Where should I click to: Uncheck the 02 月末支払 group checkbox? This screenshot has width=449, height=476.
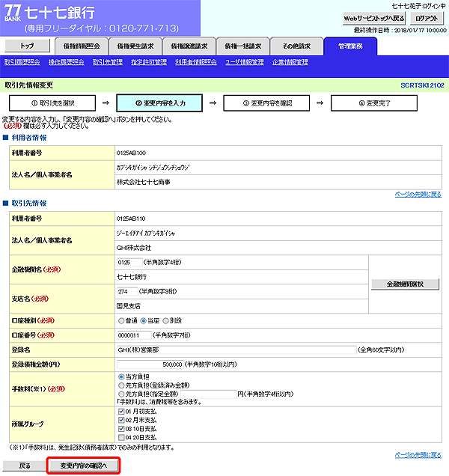tap(121, 420)
